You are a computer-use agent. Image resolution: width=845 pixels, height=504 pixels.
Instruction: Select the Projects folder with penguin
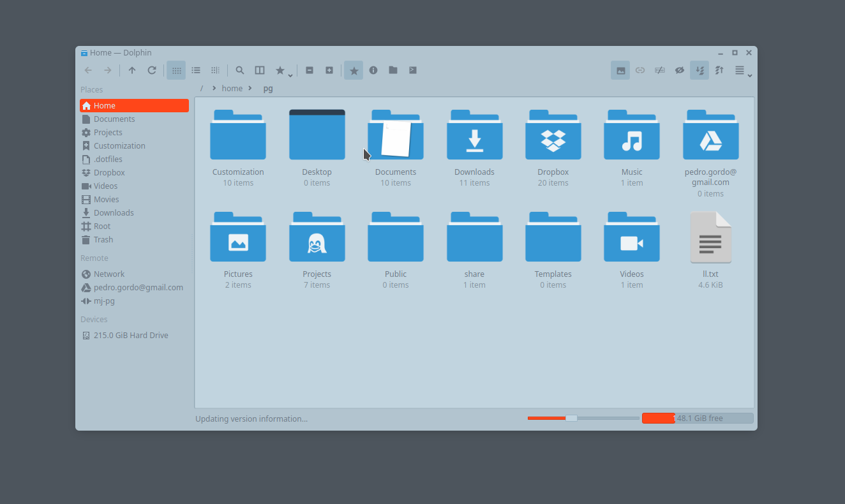317,237
